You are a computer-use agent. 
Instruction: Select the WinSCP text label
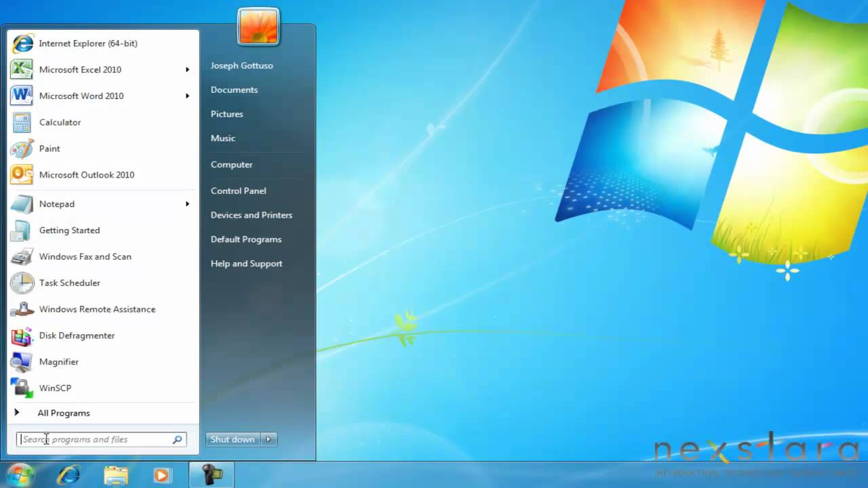(55, 388)
